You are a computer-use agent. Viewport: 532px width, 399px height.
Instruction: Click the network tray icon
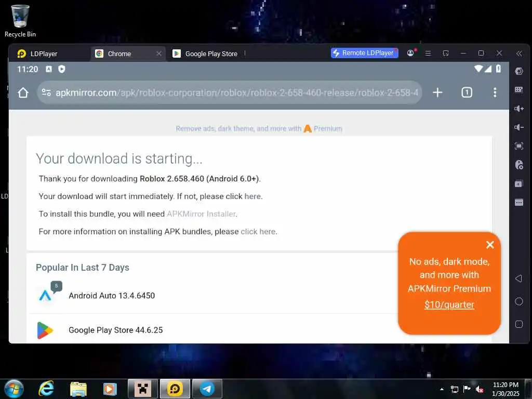click(454, 389)
